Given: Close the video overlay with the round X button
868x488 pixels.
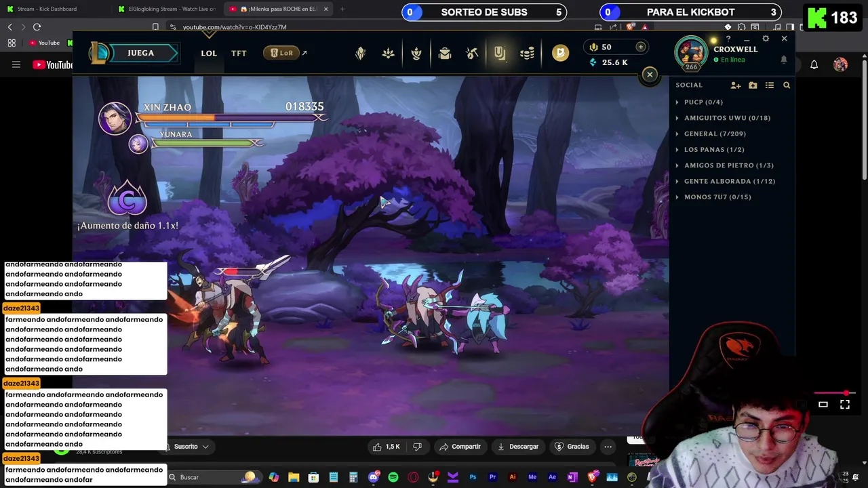Looking at the screenshot, I should [650, 75].
